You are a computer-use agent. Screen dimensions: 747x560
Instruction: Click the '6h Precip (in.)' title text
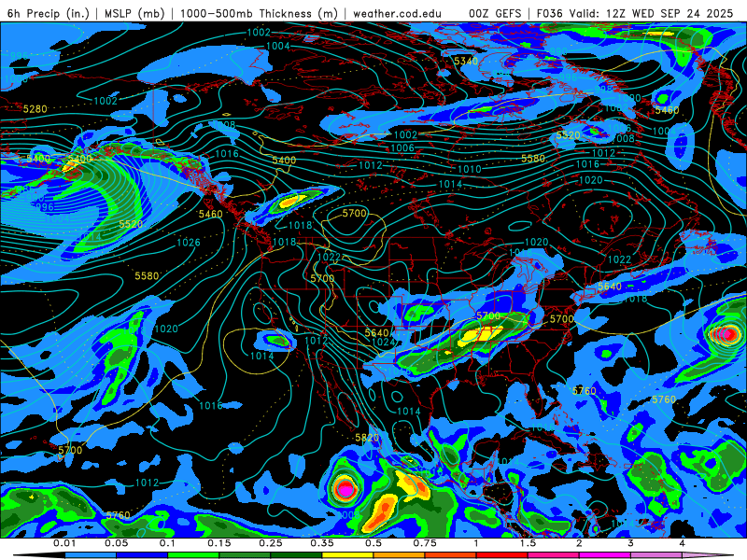coord(49,13)
